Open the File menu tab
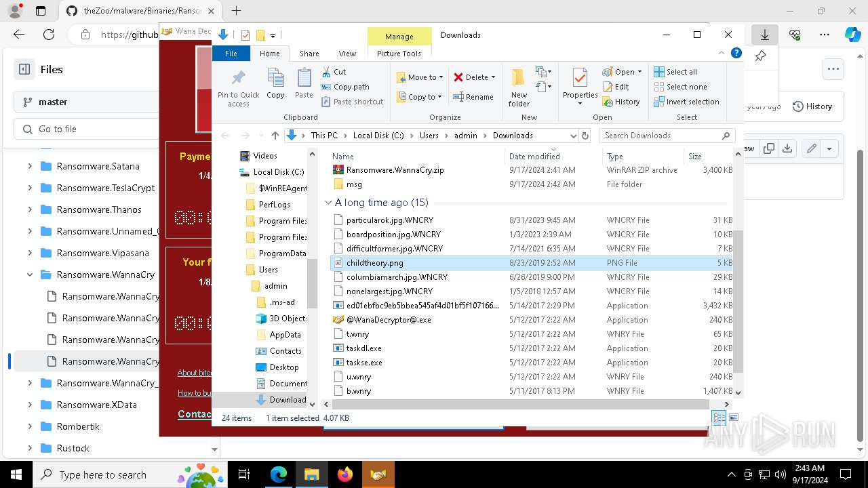The width and height of the screenshot is (868, 488). (231, 54)
